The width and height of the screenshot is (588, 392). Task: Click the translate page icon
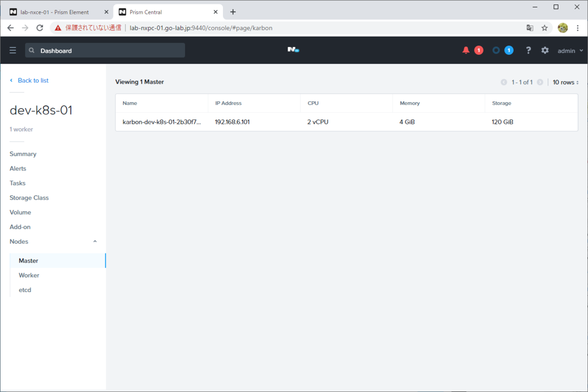coord(530,28)
